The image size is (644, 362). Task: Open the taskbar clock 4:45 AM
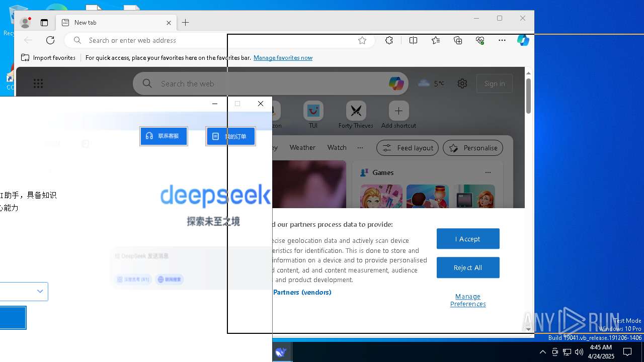[601, 352]
